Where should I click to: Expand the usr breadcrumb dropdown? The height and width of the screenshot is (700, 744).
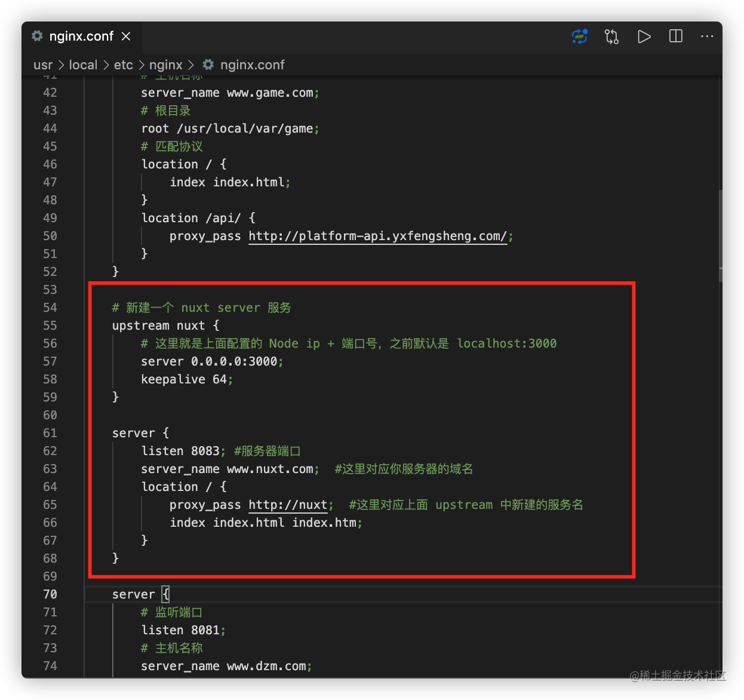pos(42,65)
